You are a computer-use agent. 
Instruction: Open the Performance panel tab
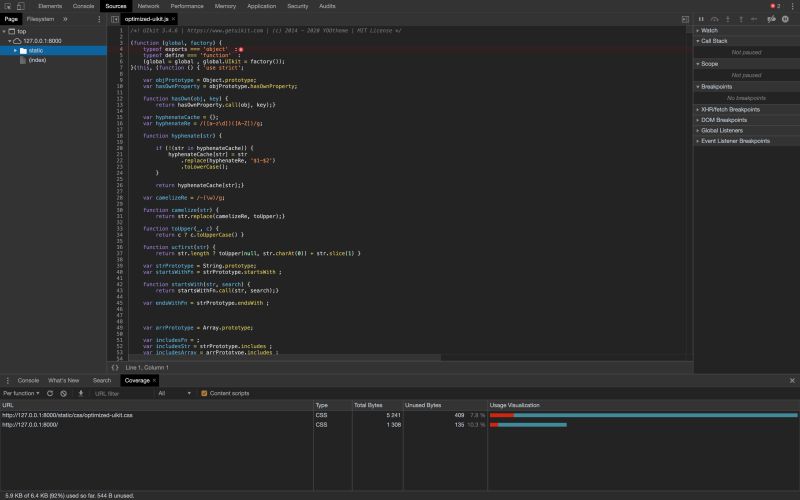[187, 6]
